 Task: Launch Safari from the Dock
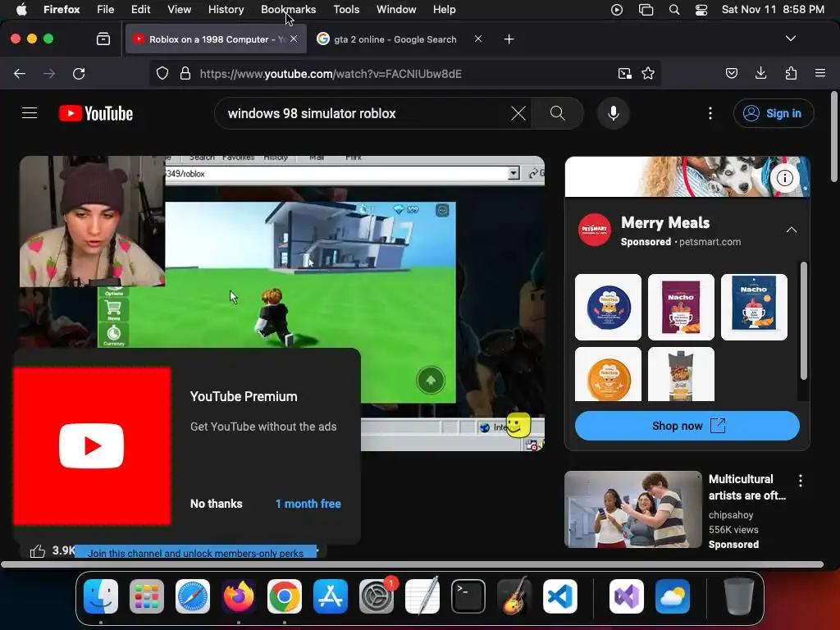click(x=193, y=596)
